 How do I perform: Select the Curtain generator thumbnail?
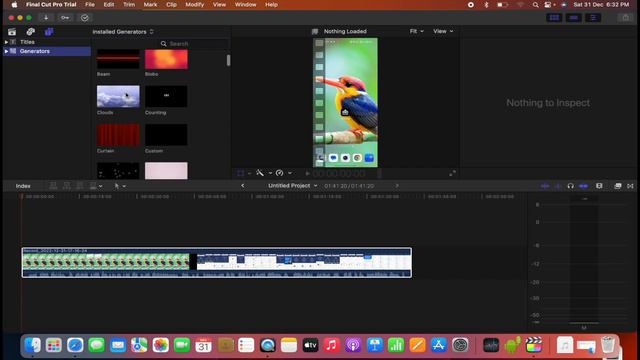pyautogui.click(x=118, y=135)
